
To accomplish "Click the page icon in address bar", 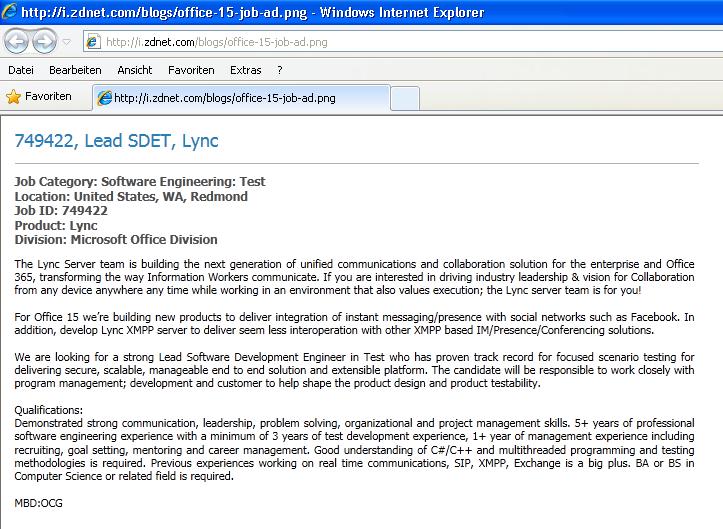I will pyautogui.click(x=93, y=42).
